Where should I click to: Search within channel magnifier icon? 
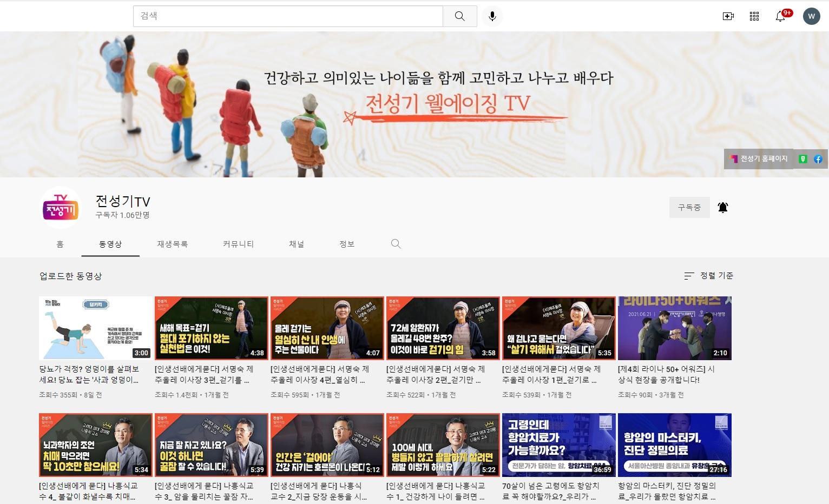coord(396,244)
